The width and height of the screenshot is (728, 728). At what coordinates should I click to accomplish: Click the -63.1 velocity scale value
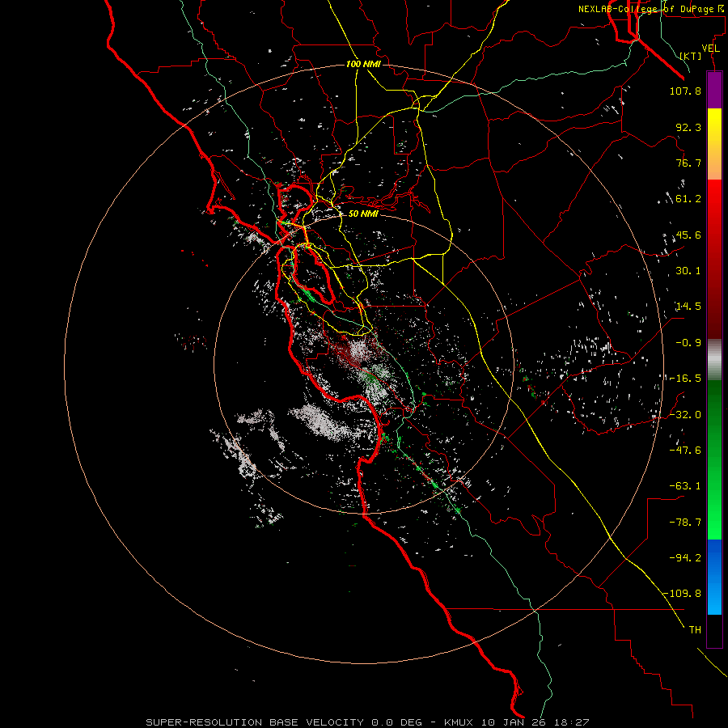685,486
